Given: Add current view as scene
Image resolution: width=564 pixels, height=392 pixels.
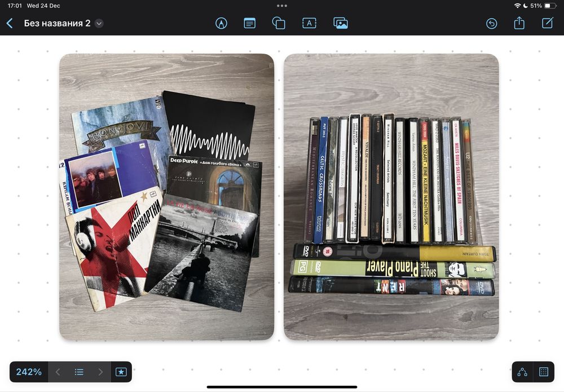Looking at the screenshot, I should [121, 372].
